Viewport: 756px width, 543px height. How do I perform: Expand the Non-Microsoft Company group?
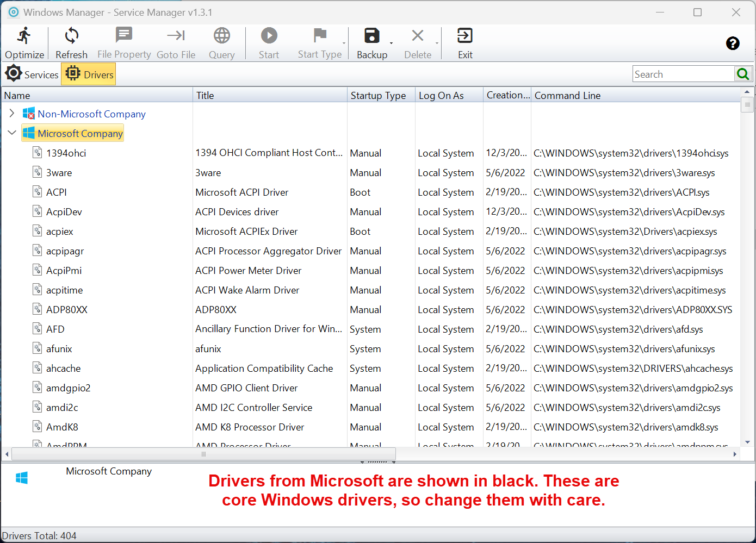[12, 113]
